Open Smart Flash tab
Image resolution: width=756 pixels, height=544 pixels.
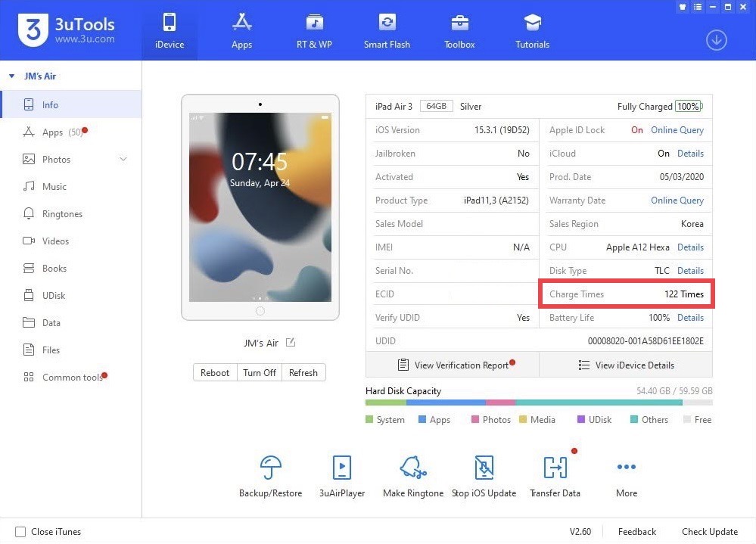pyautogui.click(x=387, y=31)
